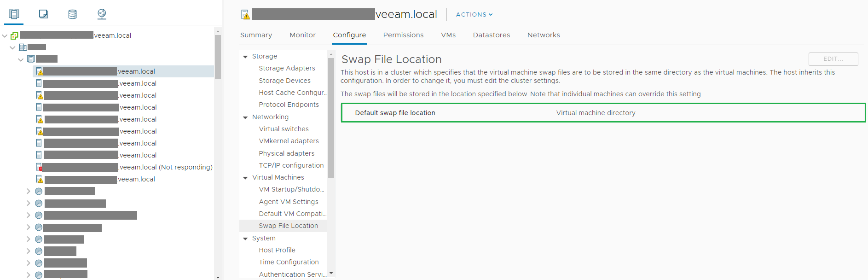The height and width of the screenshot is (280, 868).
Task: Open the VMs and Templates inventory view
Action: 44,14
